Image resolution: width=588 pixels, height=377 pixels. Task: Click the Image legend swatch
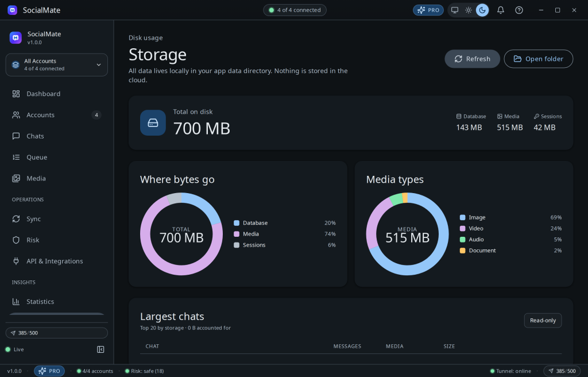point(462,217)
